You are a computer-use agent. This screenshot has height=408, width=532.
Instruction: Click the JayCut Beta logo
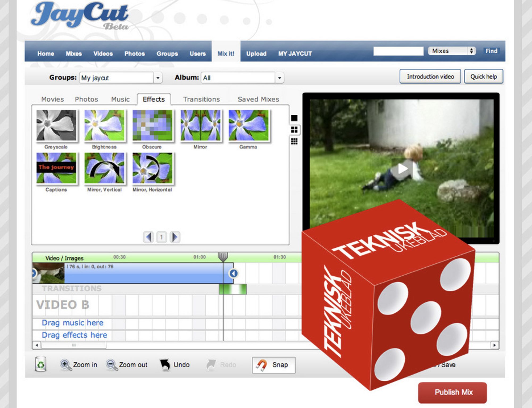[x=80, y=15]
